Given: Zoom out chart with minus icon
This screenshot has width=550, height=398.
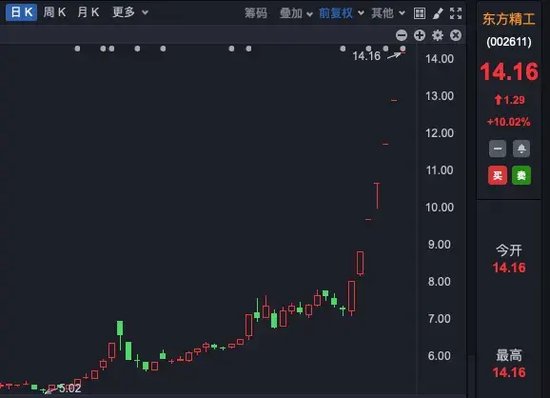Looking at the screenshot, I should [402, 35].
